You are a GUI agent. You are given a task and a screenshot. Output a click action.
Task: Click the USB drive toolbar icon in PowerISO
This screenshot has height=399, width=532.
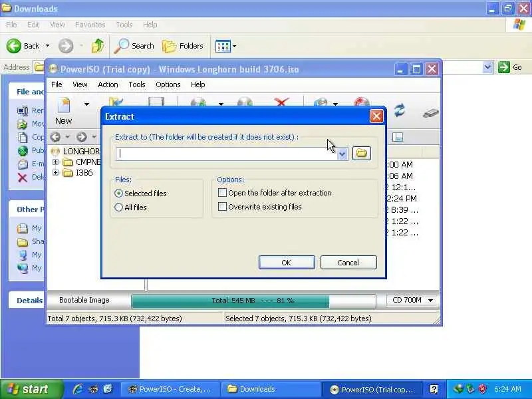[x=430, y=113]
